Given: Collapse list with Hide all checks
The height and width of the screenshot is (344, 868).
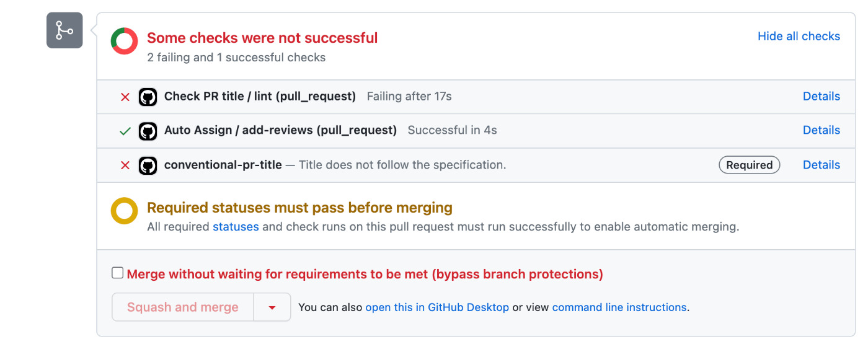Looking at the screenshot, I should click(799, 37).
